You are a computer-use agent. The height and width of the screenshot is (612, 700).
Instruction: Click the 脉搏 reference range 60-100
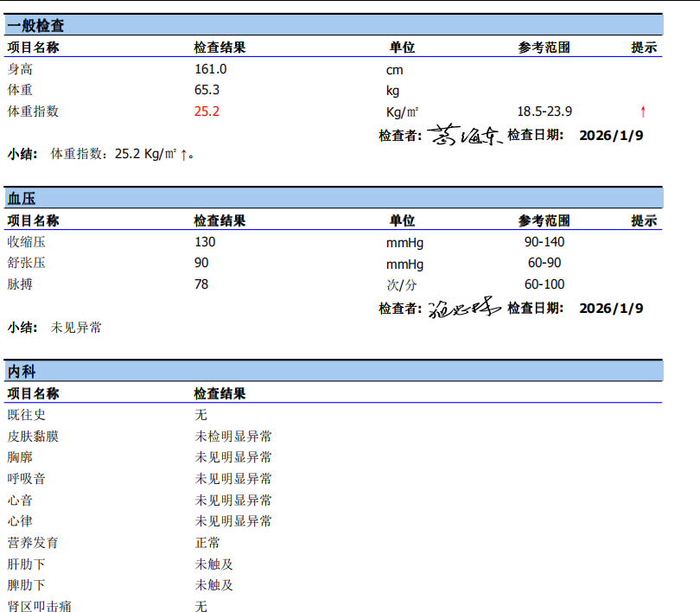[544, 284]
